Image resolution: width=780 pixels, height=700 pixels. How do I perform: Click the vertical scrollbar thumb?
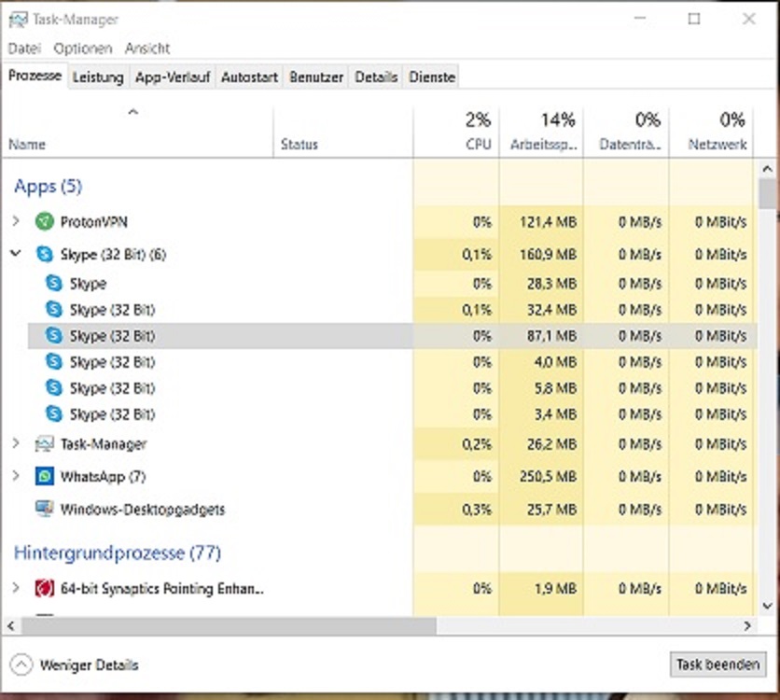point(767,194)
